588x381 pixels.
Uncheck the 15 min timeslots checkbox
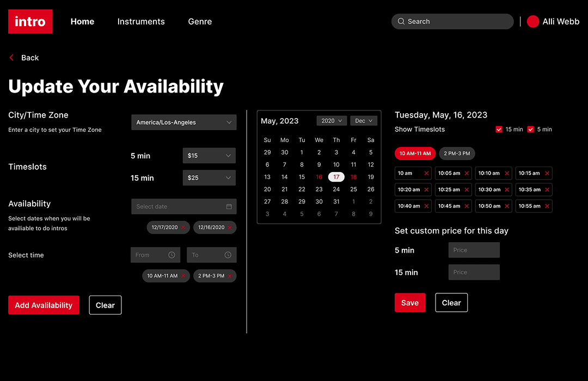click(499, 129)
